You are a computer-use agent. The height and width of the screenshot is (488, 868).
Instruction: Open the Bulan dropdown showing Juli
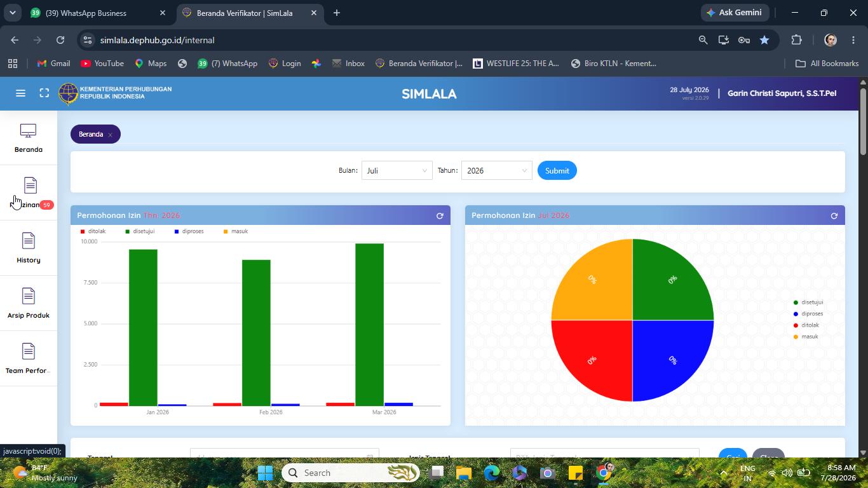click(397, 170)
